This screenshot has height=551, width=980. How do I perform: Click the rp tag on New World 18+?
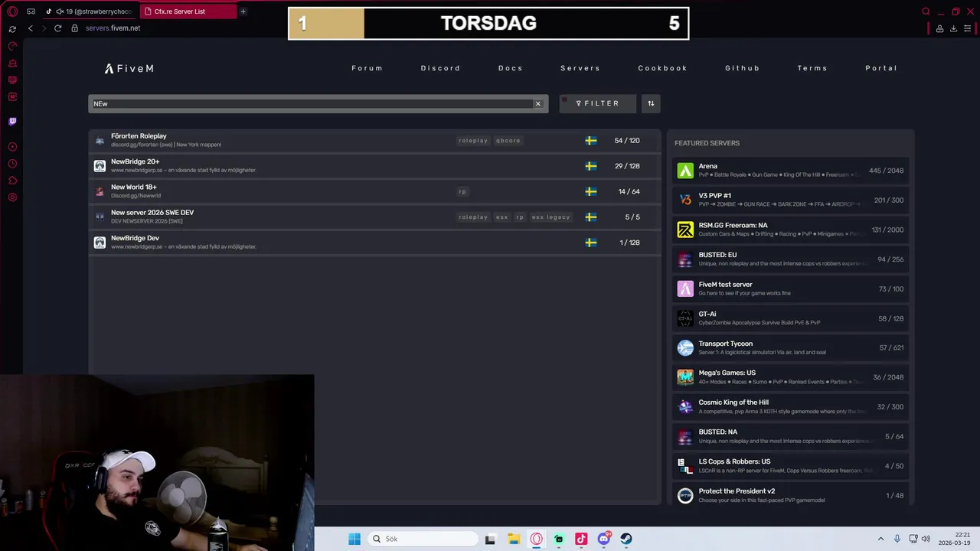coord(462,191)
